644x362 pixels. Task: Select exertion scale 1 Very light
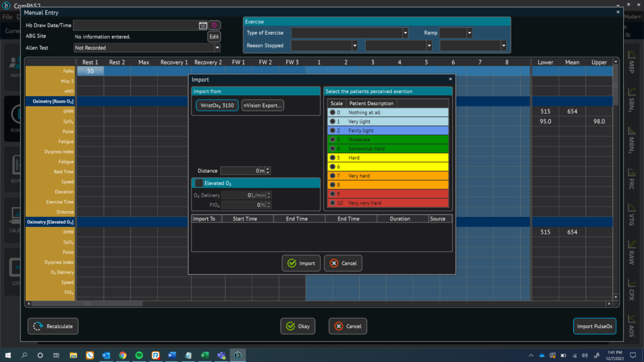pyautogui.click(x=387, y=121)
